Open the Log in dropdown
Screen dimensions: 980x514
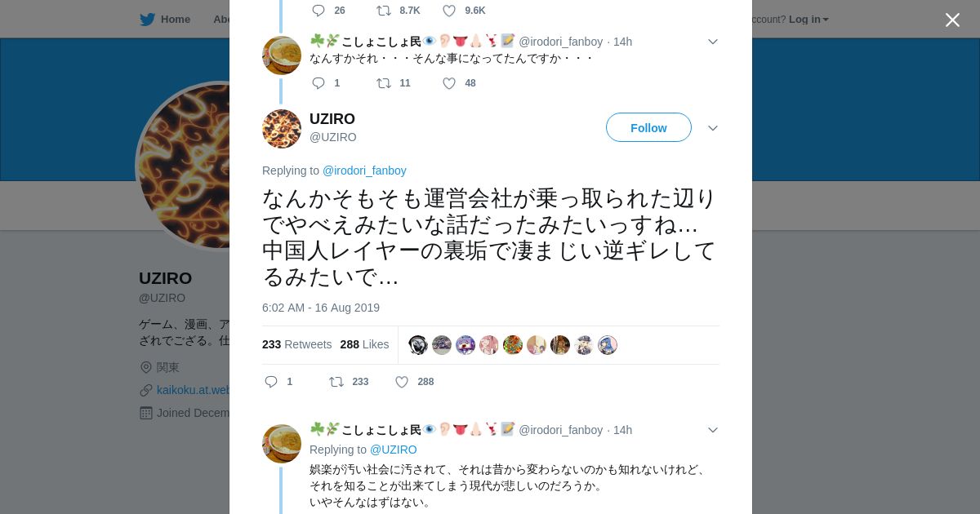pyautogui.click(x=808, y=20)
